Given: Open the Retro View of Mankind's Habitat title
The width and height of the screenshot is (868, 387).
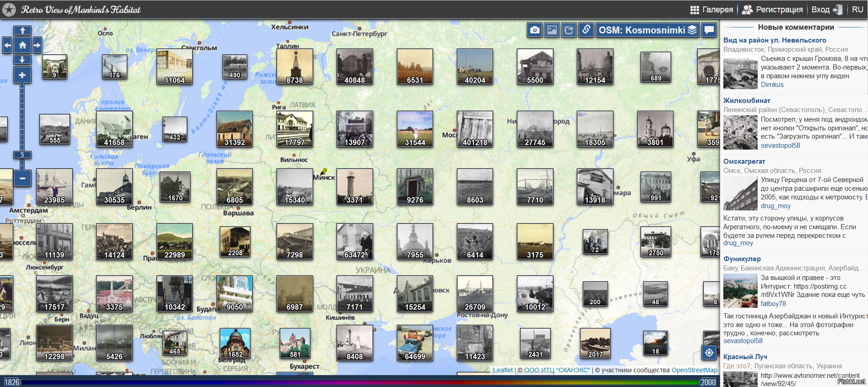Looking at the screenshot, I should click(81, 10).
